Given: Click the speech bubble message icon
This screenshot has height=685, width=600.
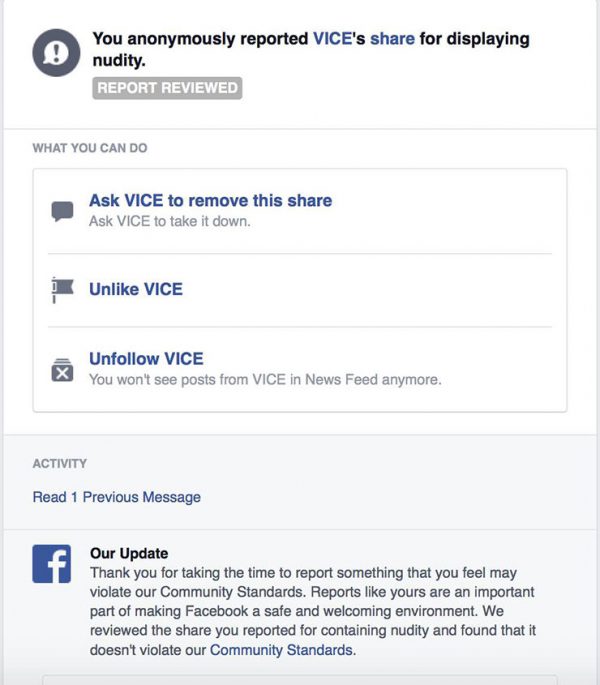Looking at the screenshot, I should [62, 211].
